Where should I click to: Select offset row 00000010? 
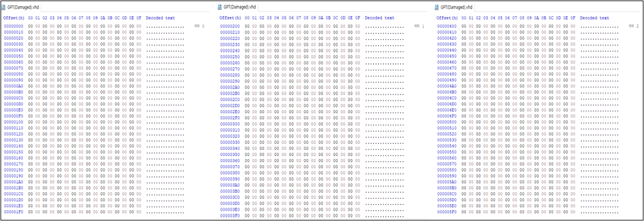click(x=14, y=32)
